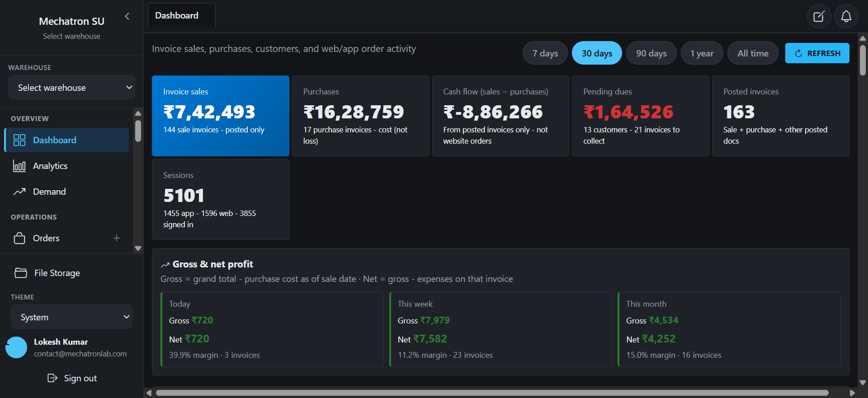
Task: Click the horizontal scroll right arrow
Action: point(852,393)
